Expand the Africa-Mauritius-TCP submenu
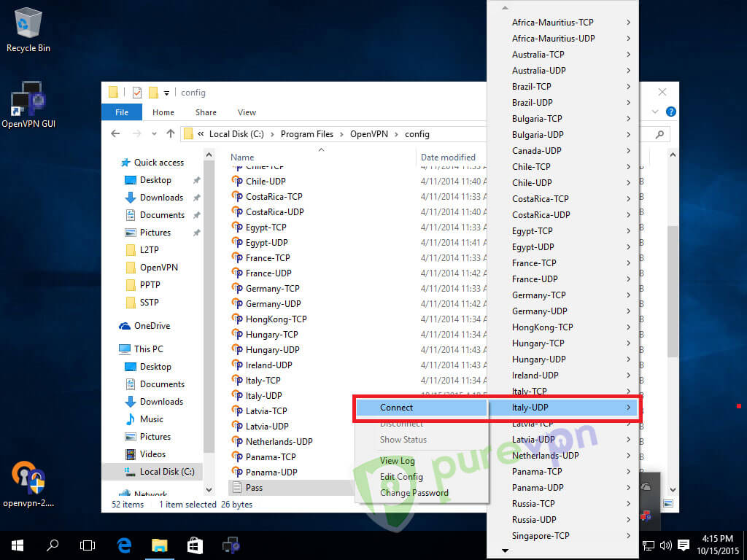Viewport: 747px width, 560px height. click(x=564, y=23)
